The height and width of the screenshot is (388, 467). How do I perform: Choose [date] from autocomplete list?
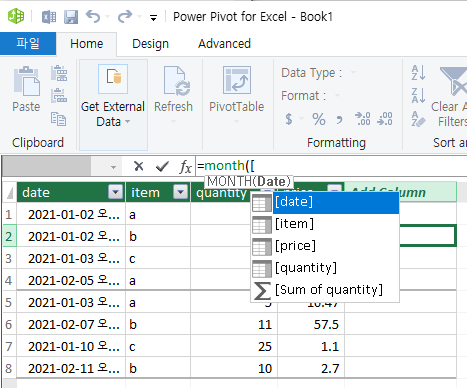325,202
